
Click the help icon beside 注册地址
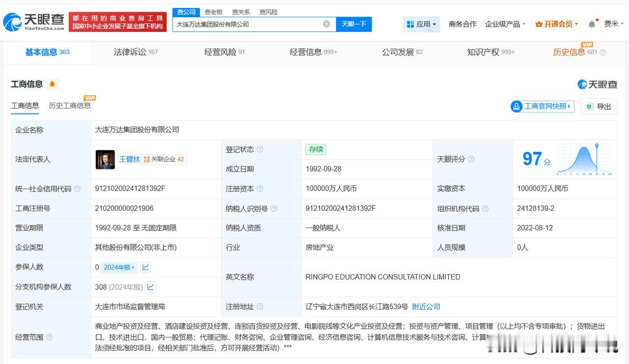260,307
